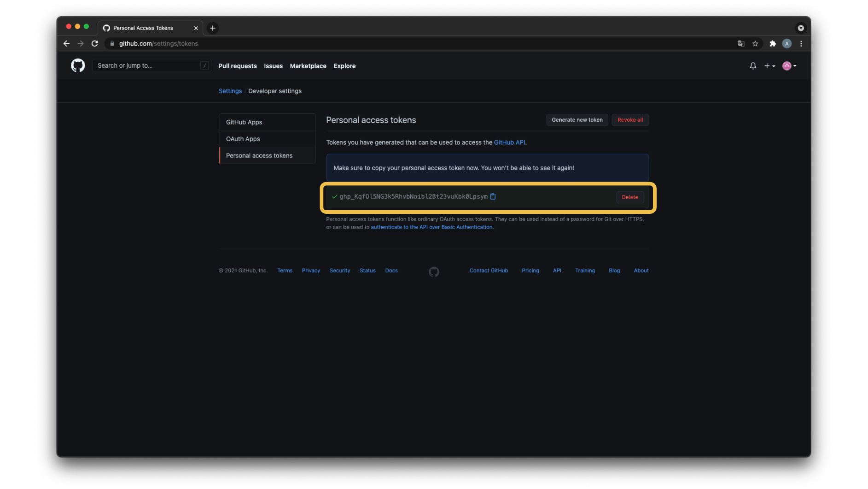Bookmark this page with the star icon
The width and height of the screenshot is (868, 489).
pyautogui.click(x=755, y=43)
